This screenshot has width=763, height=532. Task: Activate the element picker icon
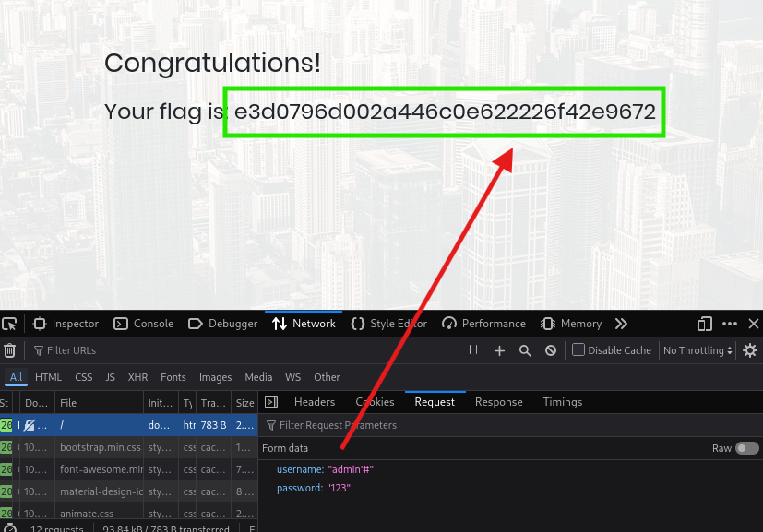coord(9,324)
